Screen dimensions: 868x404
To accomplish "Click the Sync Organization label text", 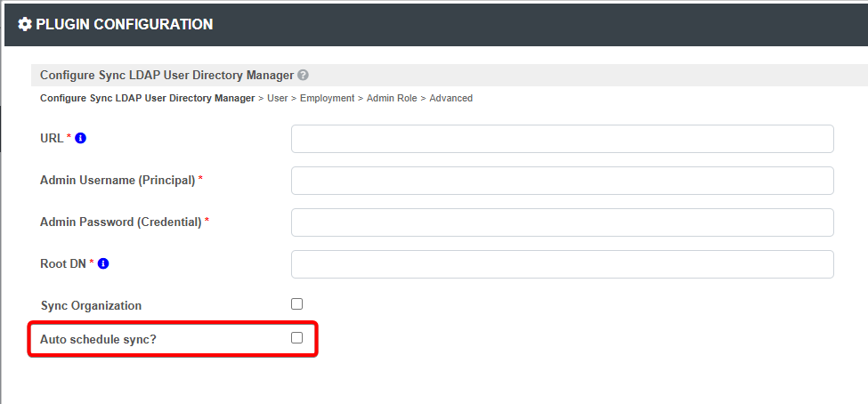I will [x=91, y=305].
